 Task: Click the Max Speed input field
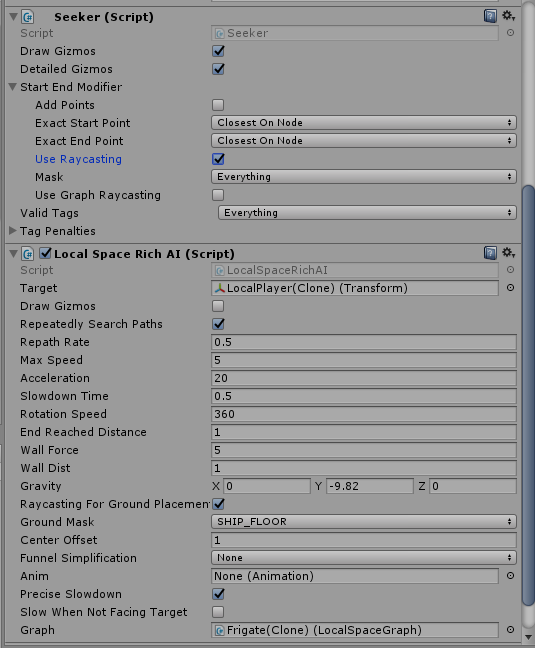pyautogui.click(x=364, y=360)
